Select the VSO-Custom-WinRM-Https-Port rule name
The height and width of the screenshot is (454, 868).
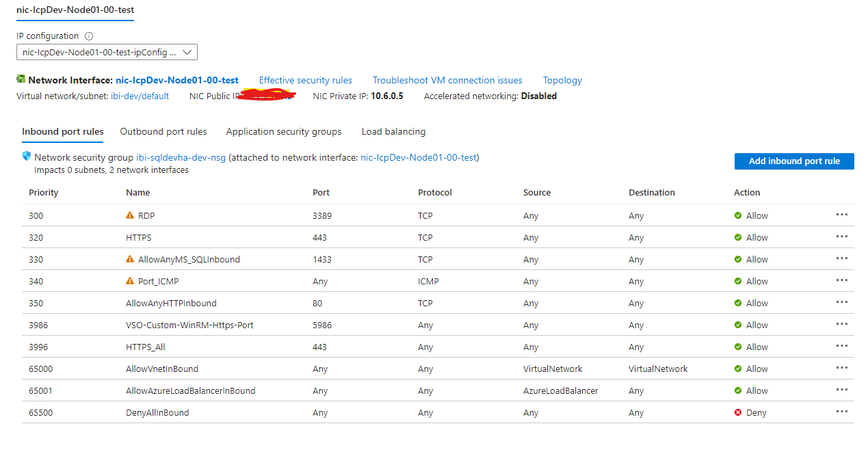pos(189,325)
